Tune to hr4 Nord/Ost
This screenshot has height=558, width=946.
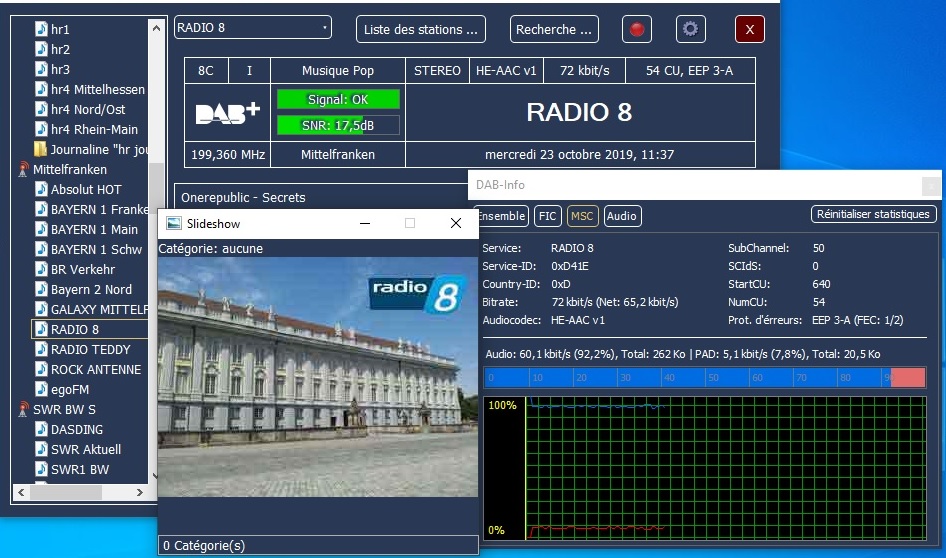88,109
